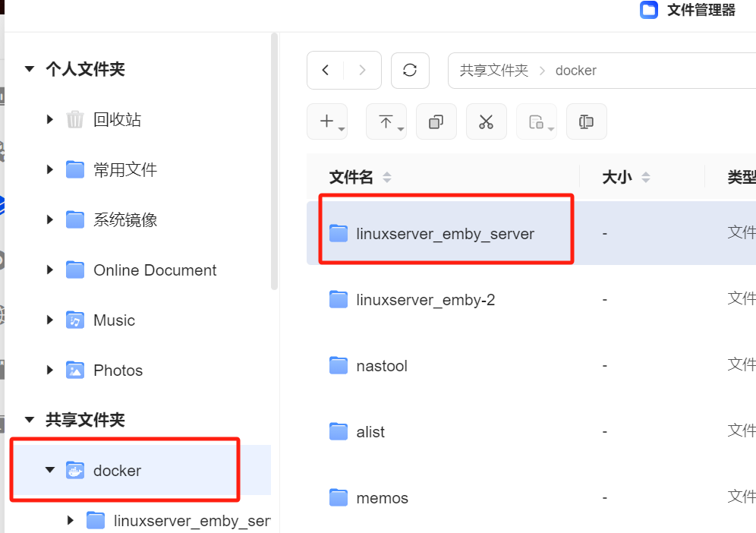
Task: Refresh the current docker folder listing
Action: 410,71
